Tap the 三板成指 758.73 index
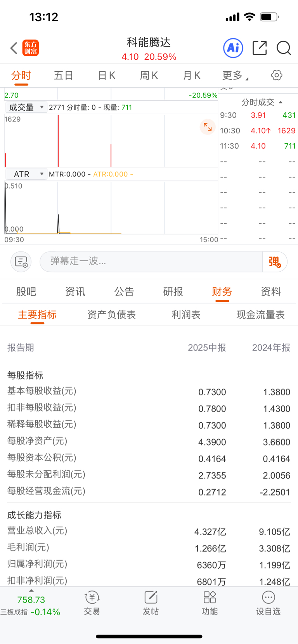Screen dimensions: 298x644 pos(31,606)
